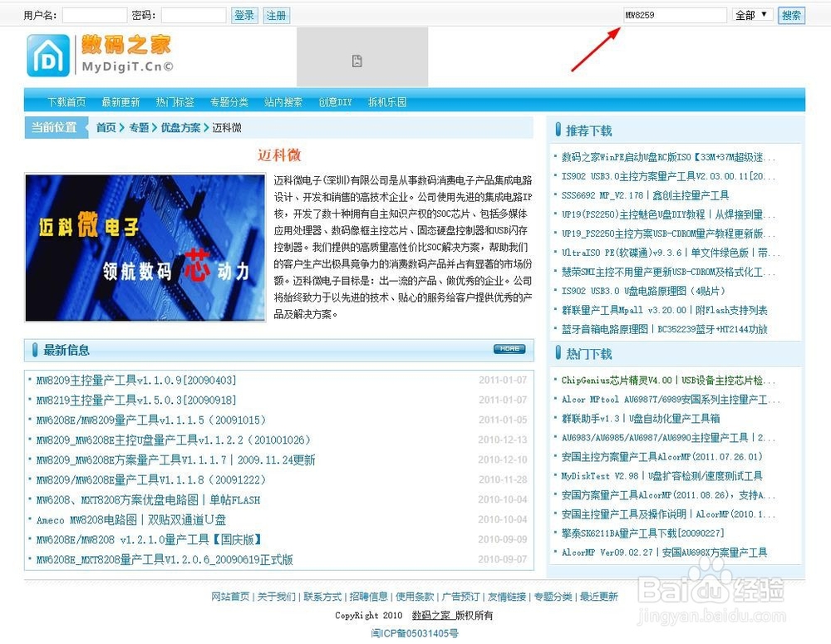Open IS902 USB3.0 U盘电路原理图 link
This screenshot has height=644, width=831.
[x=643, y=291]
